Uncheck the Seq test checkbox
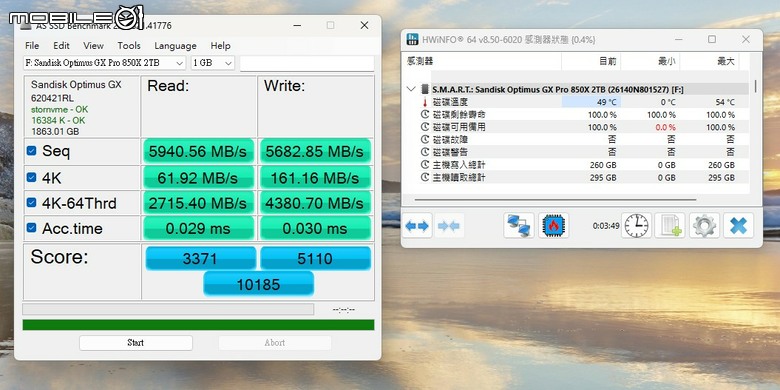 pos(31,151)
